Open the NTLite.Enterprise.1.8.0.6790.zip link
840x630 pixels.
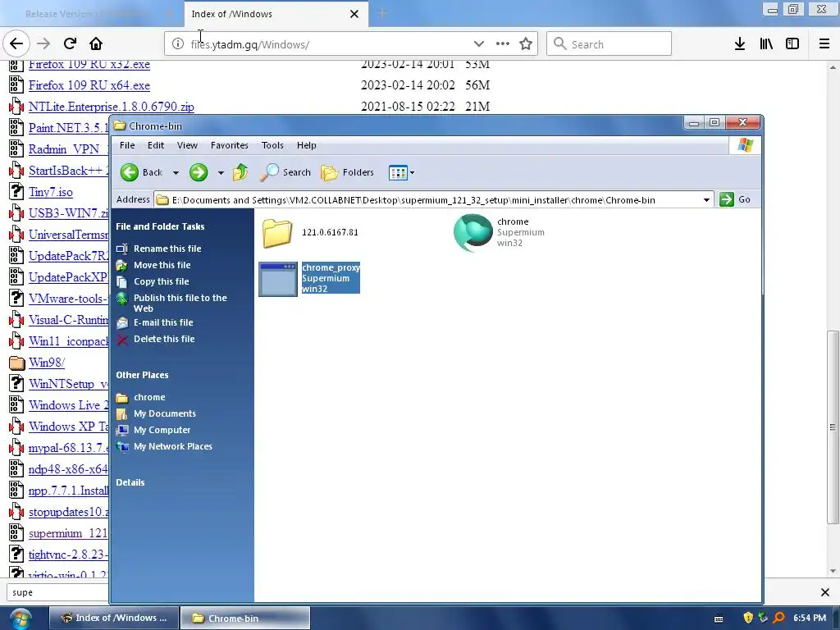click(x=112, y=107)
